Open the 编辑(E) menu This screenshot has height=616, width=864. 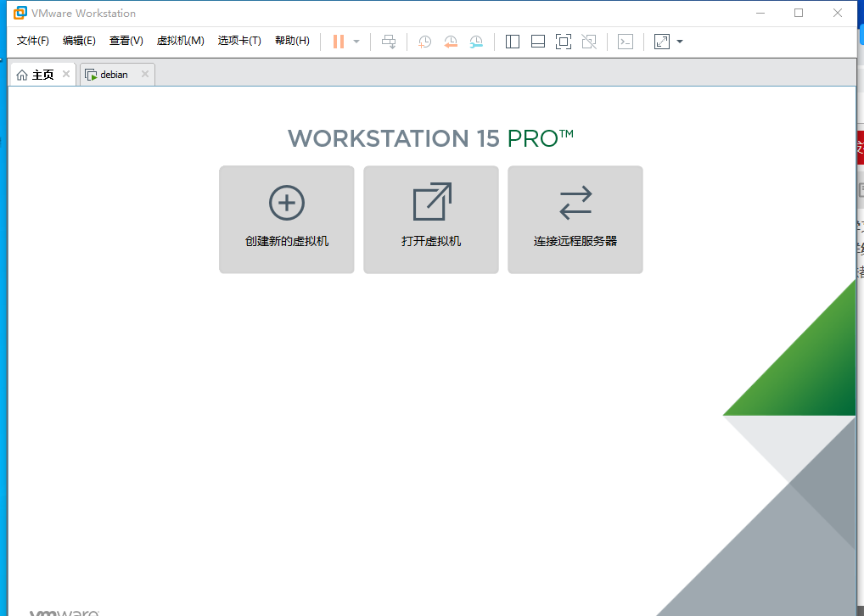click(x=79, y=41)
